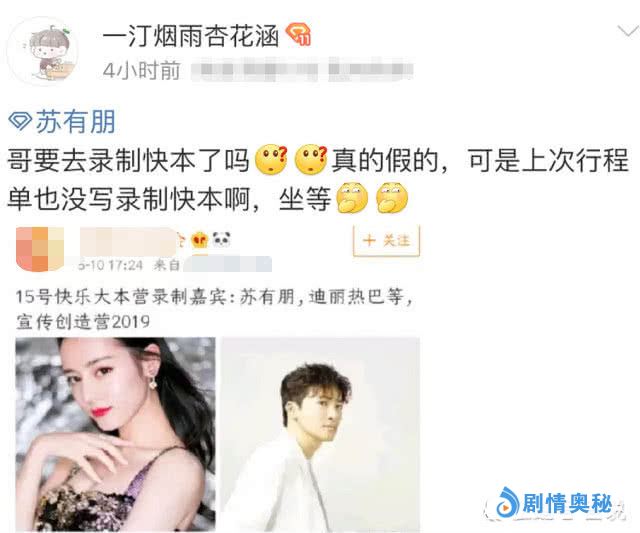Image resolution: width=640 pixels, height=533 pixels.
Task: Click the panda badge beside reposted name
Action: (222, 240)
